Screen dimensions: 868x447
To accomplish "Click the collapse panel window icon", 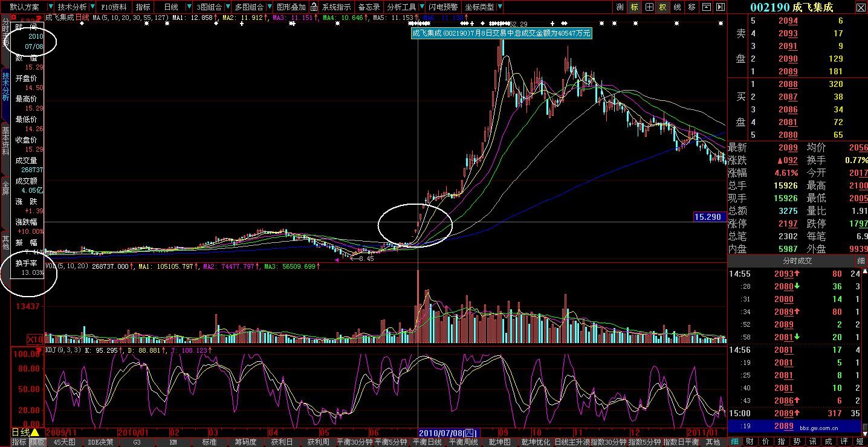I will 706,7.
